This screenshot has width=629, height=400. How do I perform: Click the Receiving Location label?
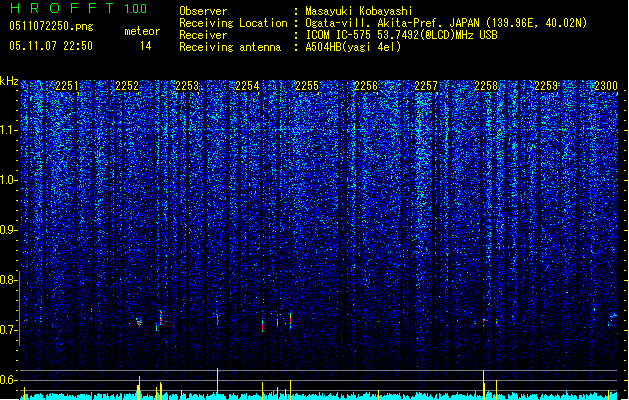click(x=233, y=23)
